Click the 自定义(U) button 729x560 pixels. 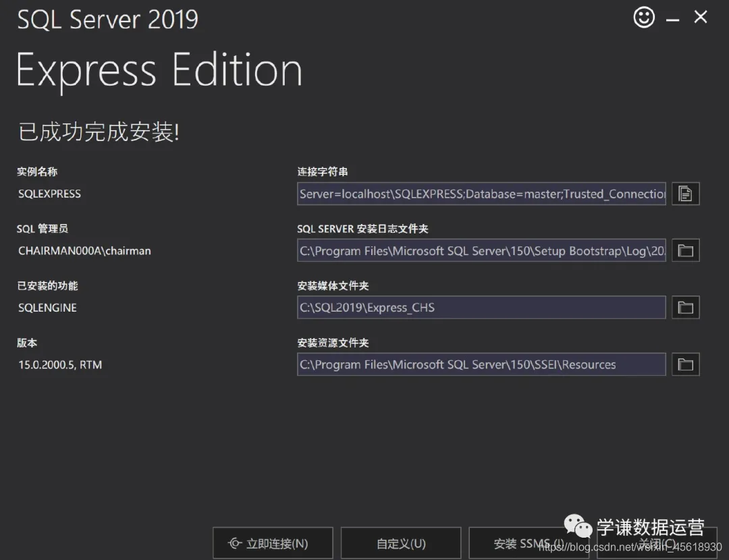(x=401, y=543)
